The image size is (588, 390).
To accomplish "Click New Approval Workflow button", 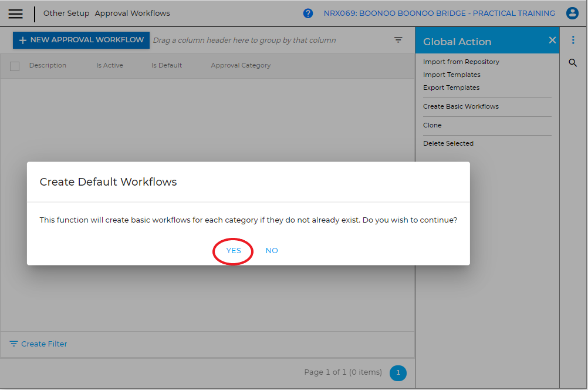I will coord(82,41).
